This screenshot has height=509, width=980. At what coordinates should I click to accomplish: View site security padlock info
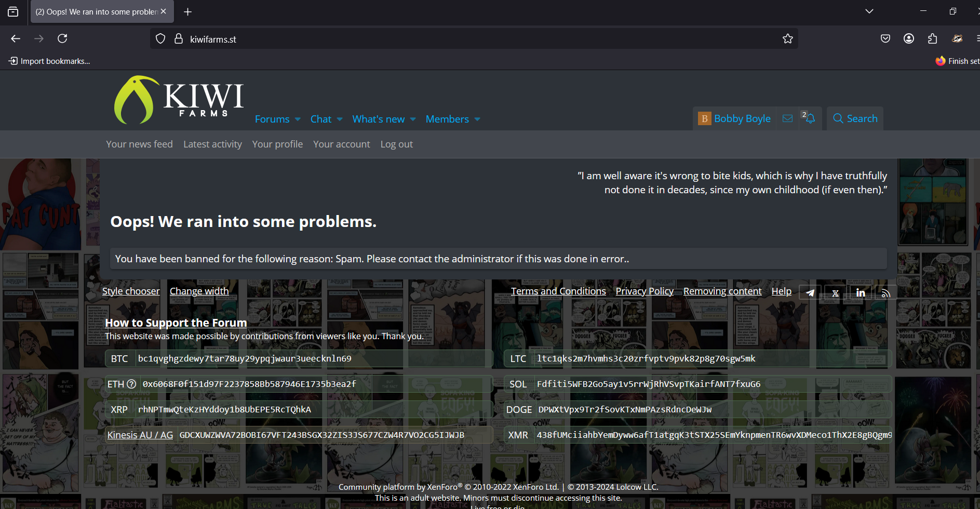[x=179, y=39]
